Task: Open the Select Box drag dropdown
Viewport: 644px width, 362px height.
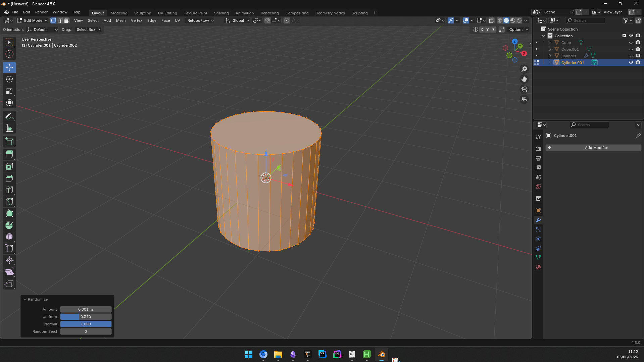Action: pos(88,30)
